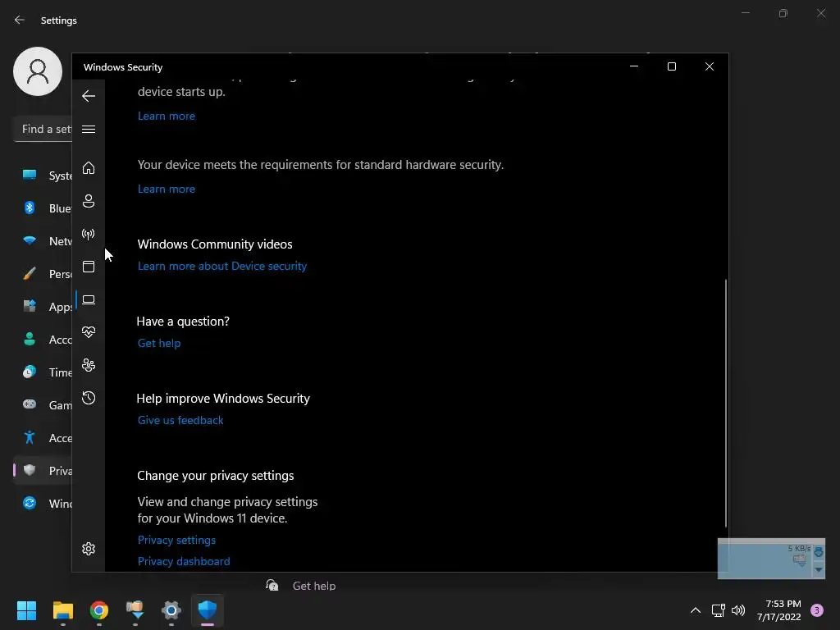
Task: Click Windows Security shield on taskbar
Action: pos(208,610)
